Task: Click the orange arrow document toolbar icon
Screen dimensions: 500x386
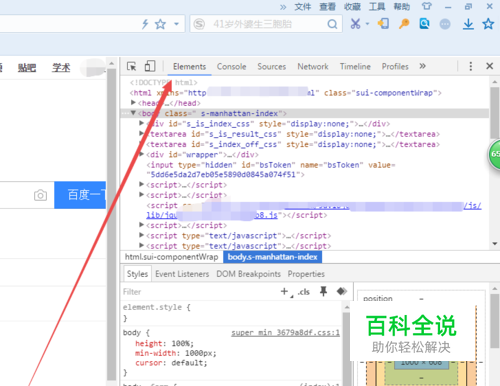Action: [x=383, y=24]
